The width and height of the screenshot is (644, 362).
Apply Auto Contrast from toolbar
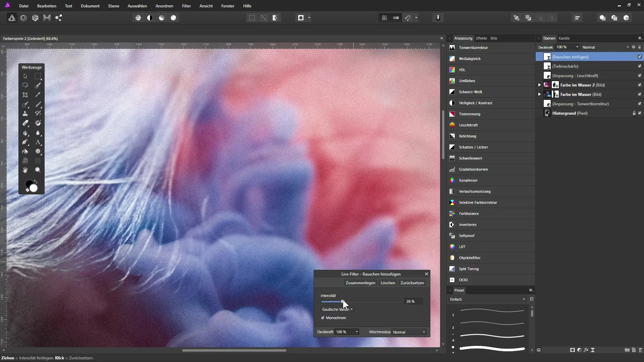pos(150,18)
